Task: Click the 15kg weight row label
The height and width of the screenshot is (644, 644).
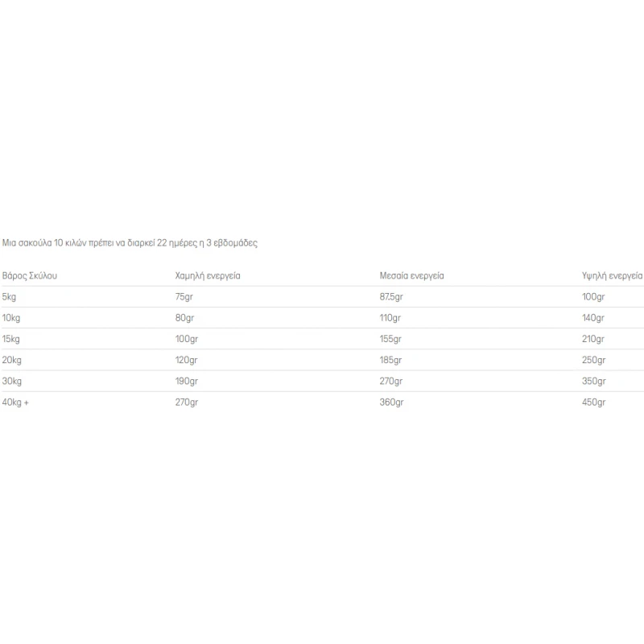Action: (11, 339)
